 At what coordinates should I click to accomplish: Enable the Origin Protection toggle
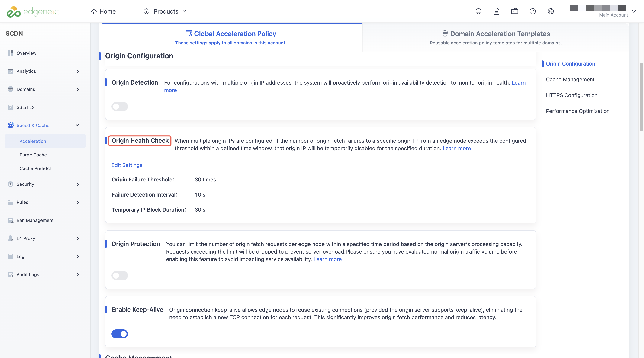[x=120, y=276]
